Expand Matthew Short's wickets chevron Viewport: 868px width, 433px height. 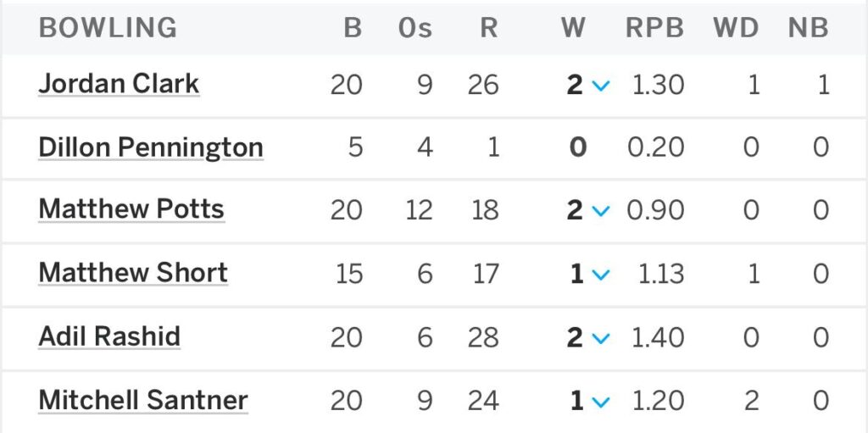601,275
